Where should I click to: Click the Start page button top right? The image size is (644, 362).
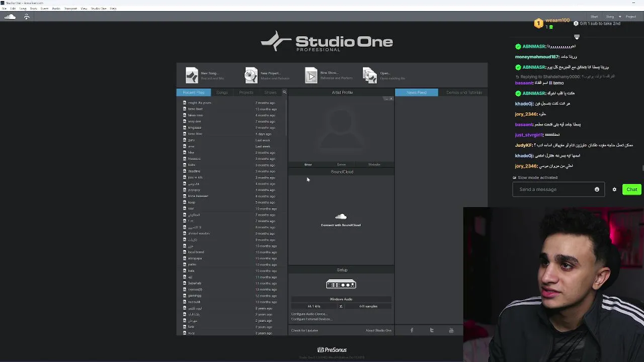coord(594,17)
